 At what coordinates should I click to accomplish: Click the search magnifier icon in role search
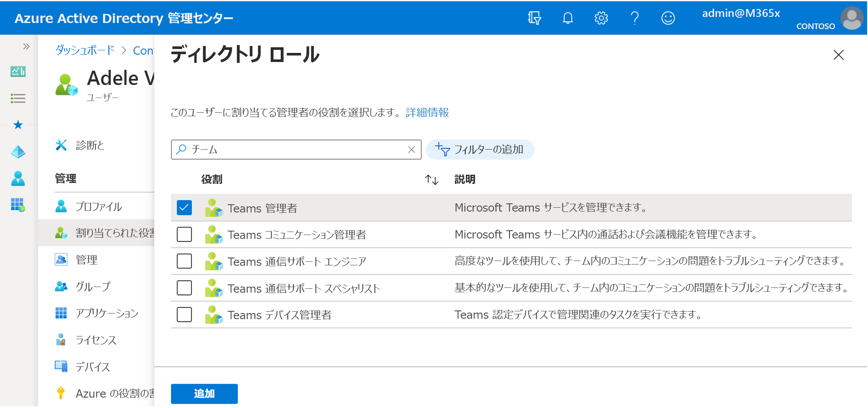[181, 150]
